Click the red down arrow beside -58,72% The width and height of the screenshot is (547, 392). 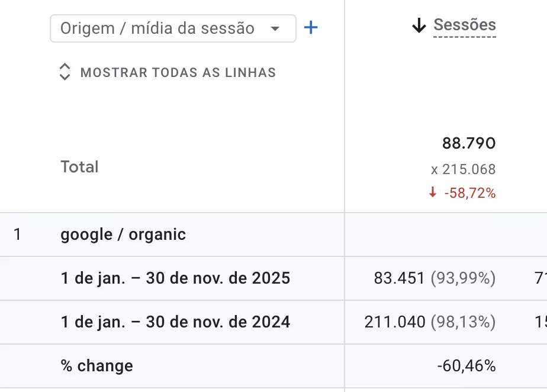tap(433, 192)
